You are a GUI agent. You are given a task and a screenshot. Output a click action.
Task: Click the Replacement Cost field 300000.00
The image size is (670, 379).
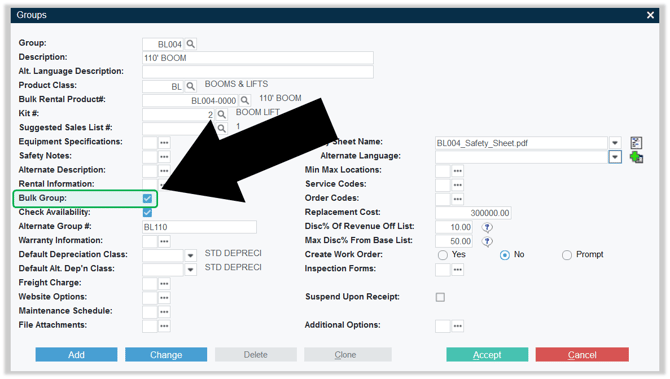[473, 213]
